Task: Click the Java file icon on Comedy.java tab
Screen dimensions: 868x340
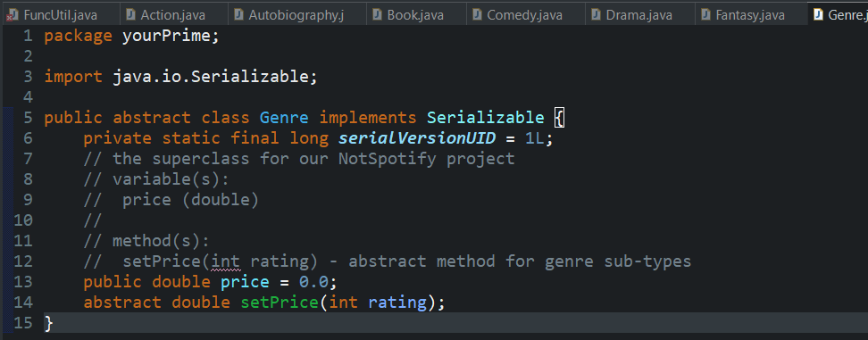Action: (x=477, y=15)
